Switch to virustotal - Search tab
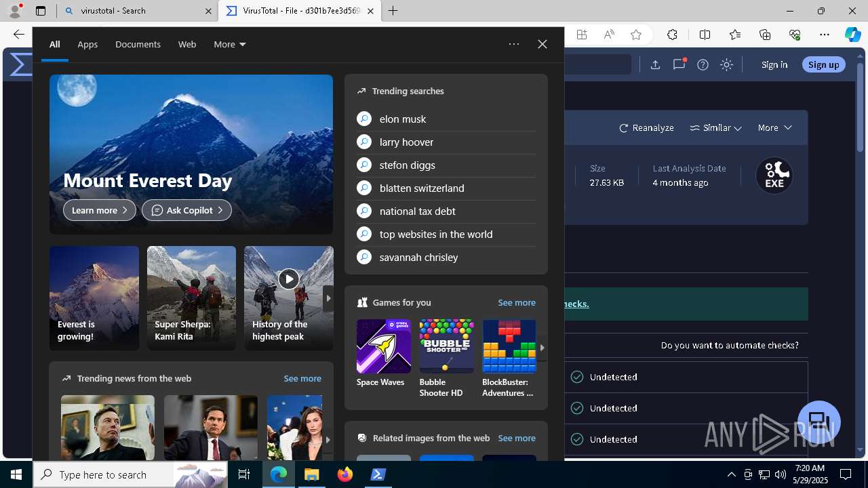 point(137,11)
